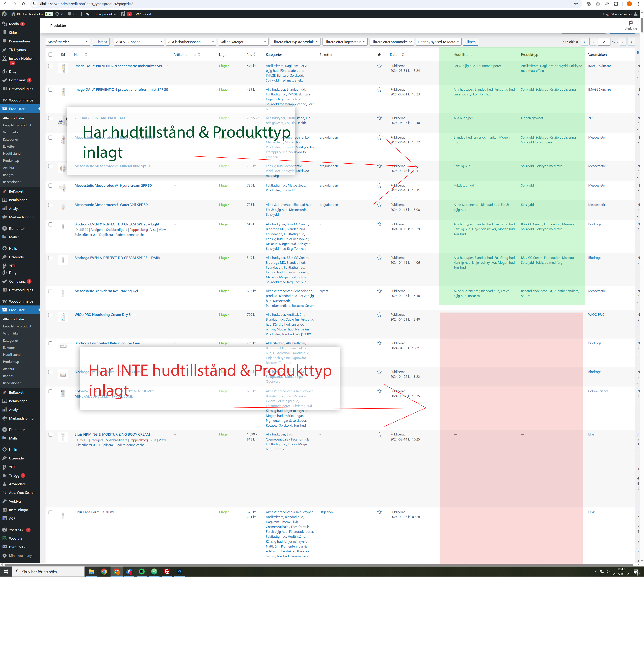
Task: Open WooCommerce in the top sidebar menu
Action: (x=21, y=100)
